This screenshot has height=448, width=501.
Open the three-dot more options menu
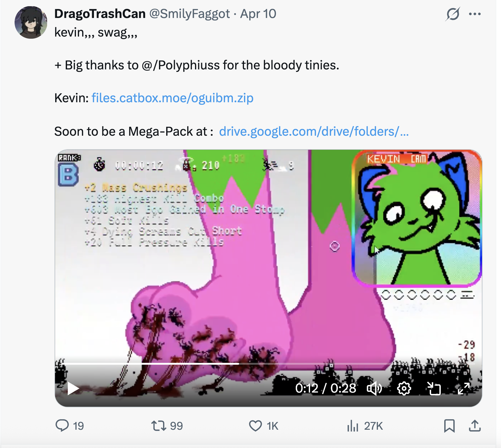pyautogui.click(x=475, y=14)
